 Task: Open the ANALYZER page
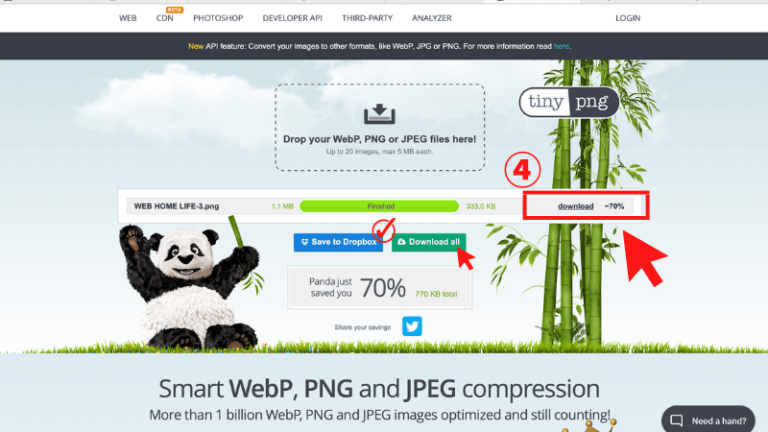[x=432, y=18]
